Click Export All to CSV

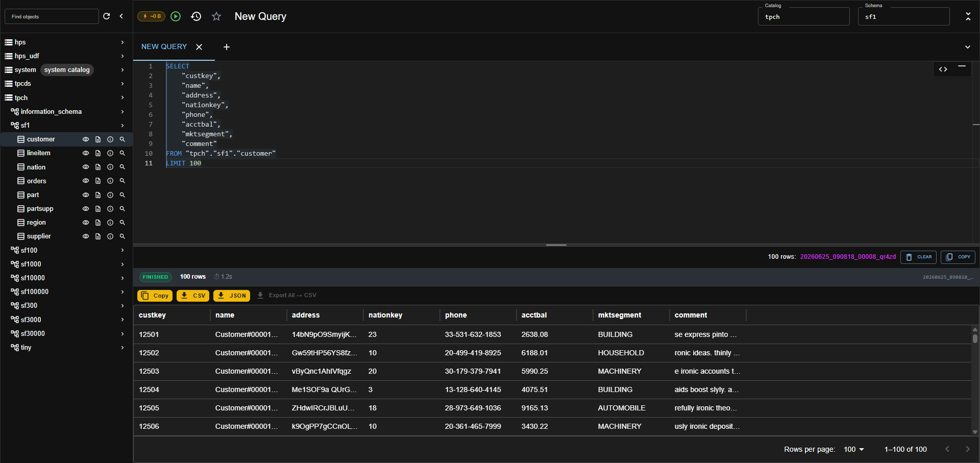tap(287, 296)
